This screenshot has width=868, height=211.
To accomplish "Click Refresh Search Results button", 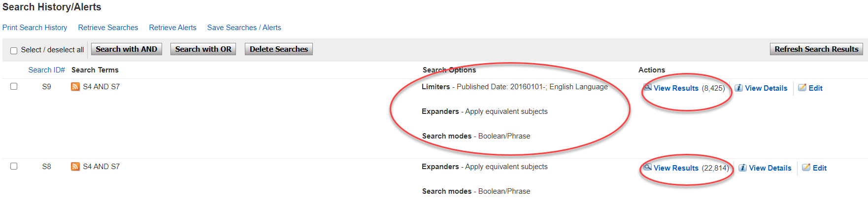I will (816, 49).
